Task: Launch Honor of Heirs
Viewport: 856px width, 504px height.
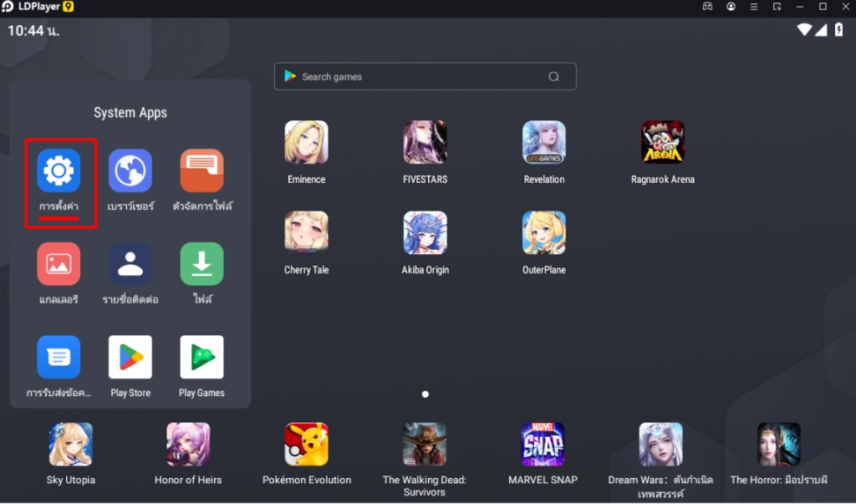Action: click(x=188, y=444)
